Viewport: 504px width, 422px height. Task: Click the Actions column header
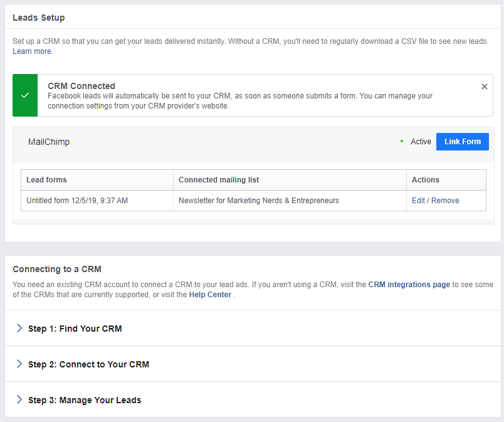[x=425, y=180]
